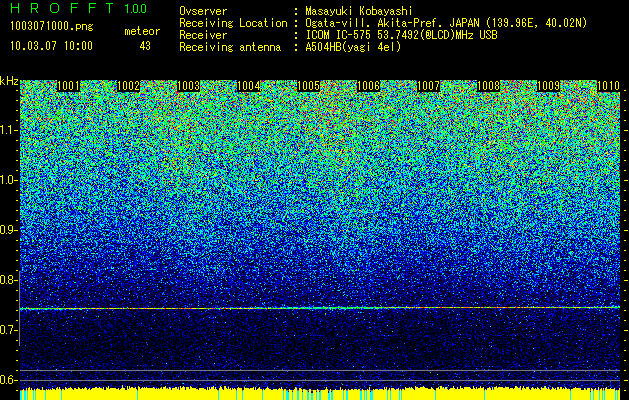Image resolution: width=629 pixels, height=400 pixels.
Task: Click the 1007 time marker
Action: (428, 86)
